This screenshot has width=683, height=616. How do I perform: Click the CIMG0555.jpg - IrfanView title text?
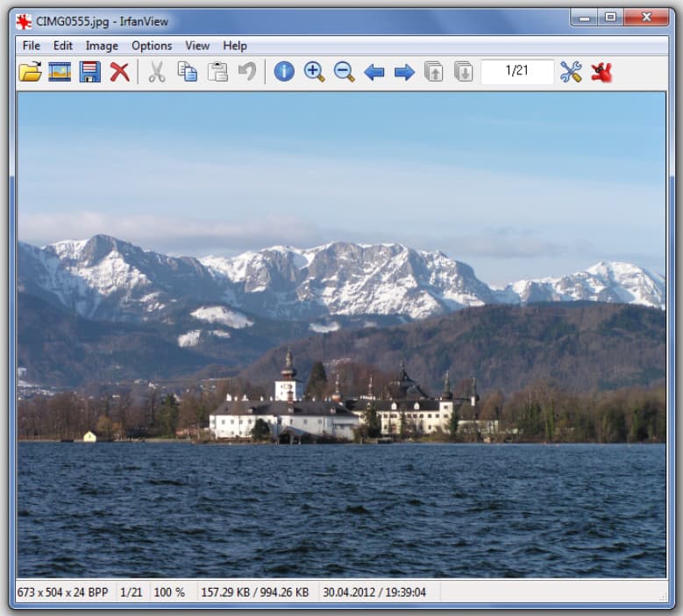point(102,21)
